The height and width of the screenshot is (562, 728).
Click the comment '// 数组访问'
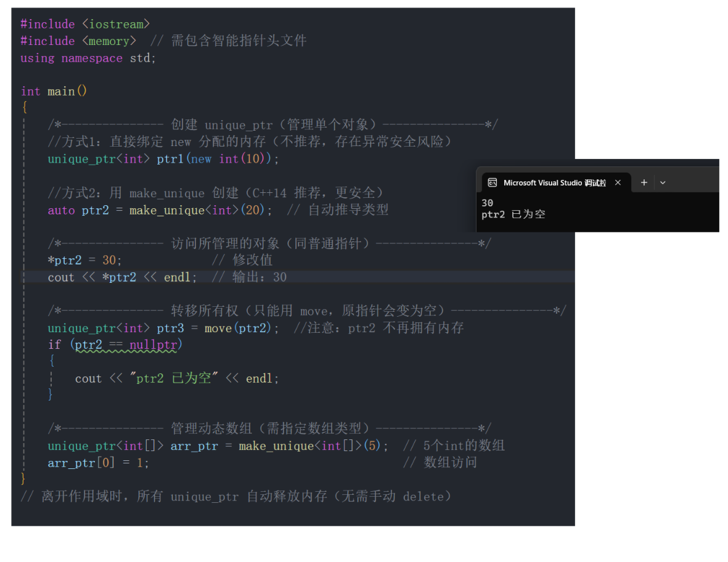[440, 463]
